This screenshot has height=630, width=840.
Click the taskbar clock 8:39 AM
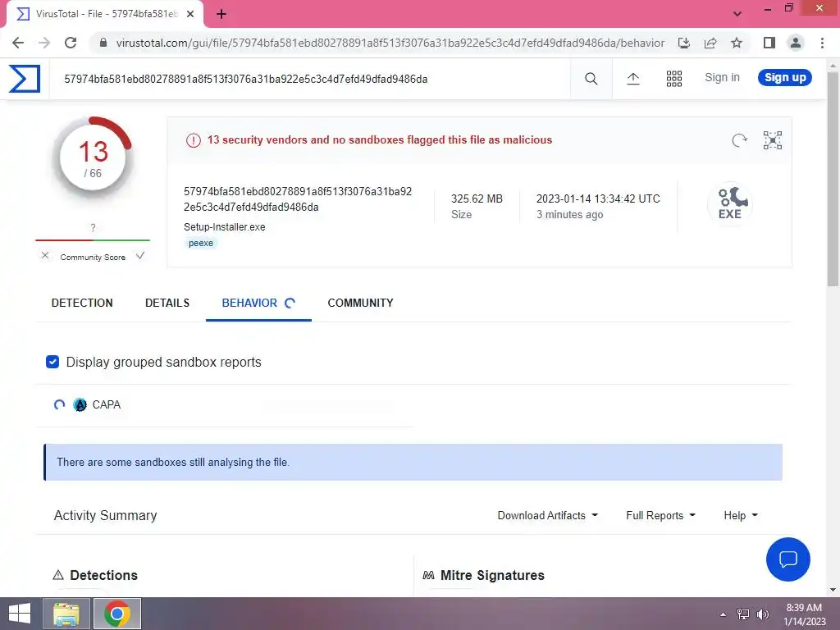pyautogui.click(x=804, y=608)
